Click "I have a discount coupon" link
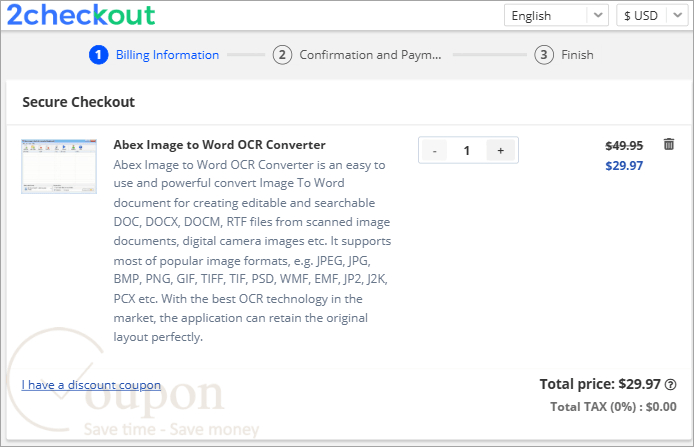Image resolution: width=694 pixels, height=447 pixels. (x=91, y=385)
